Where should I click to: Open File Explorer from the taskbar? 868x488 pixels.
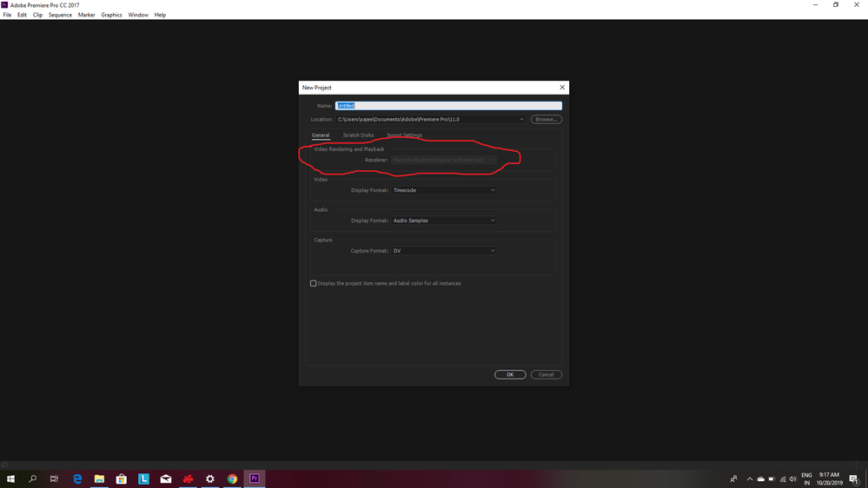[99, 478]
